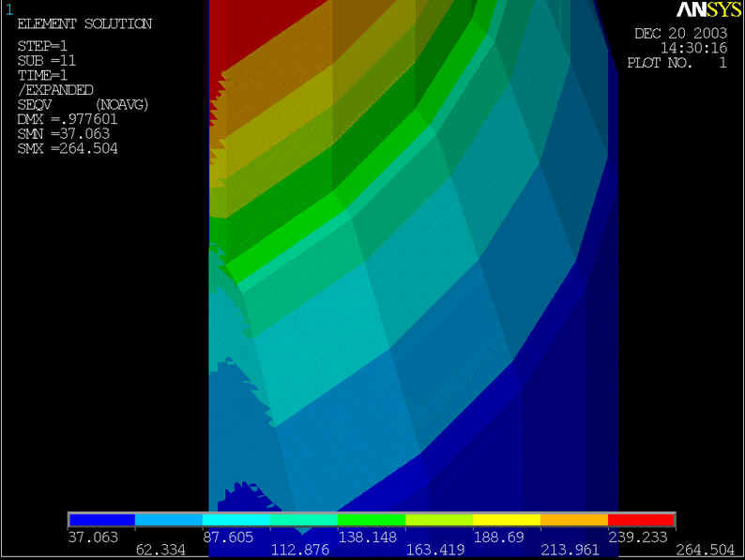This screenshot has height=560, width=745.
Task: Click the legend value 87.605
Action: [x=228, y=537]
